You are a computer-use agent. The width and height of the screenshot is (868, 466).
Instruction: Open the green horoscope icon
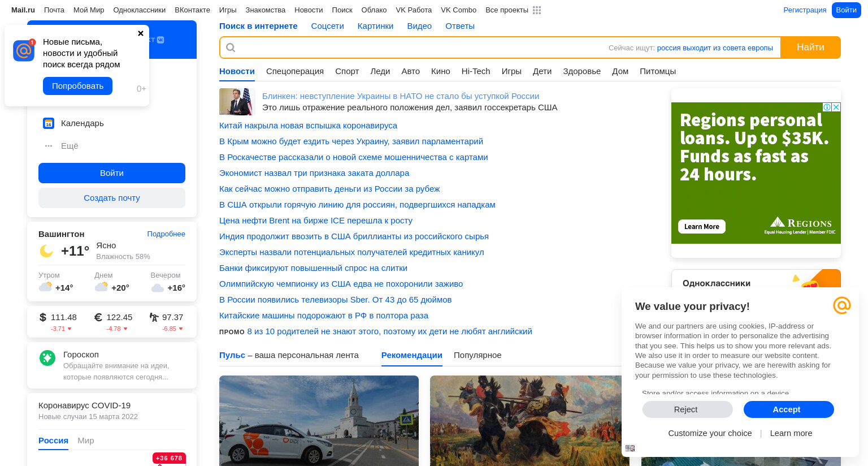pyautogui.click(x=47, y=357)
